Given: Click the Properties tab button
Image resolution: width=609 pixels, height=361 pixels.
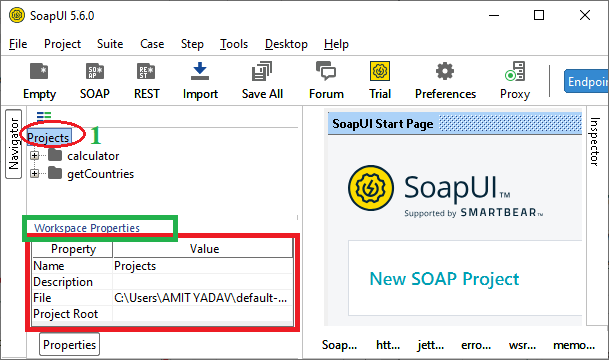Looking at the screenshot, I should tap(70, 344).
